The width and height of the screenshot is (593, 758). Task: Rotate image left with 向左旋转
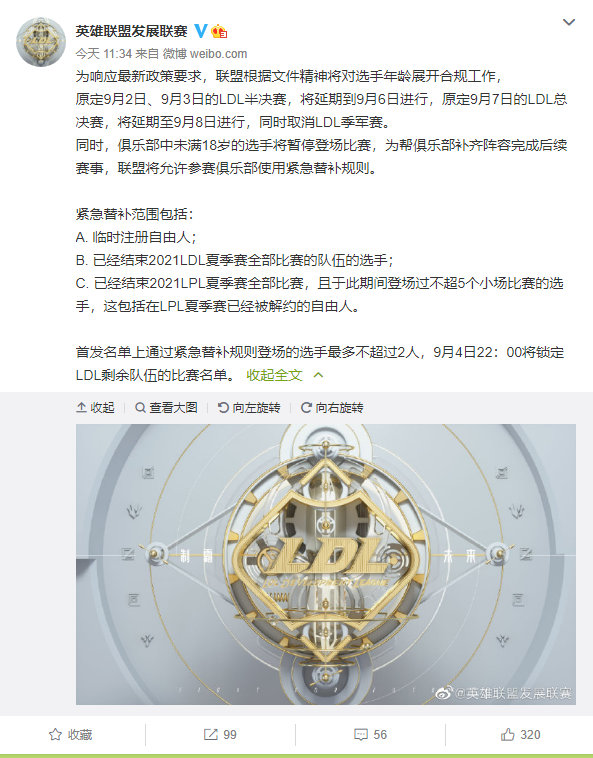249,408
